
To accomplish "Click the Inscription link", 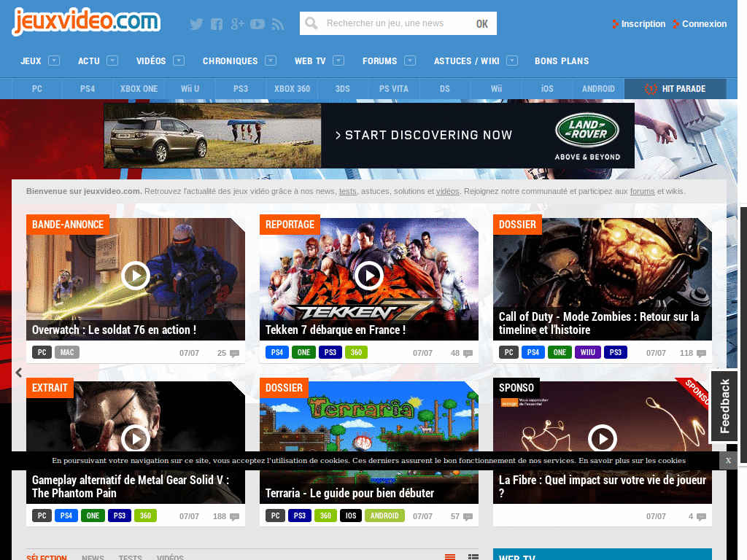I will pos(639,24).
